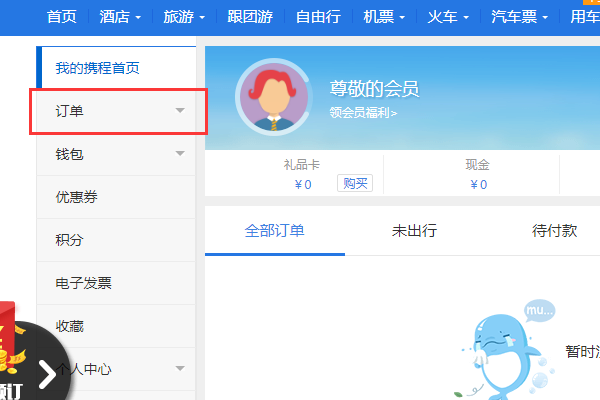
Task: Expand the 个人中心 sidebar section
Action: (116, 369)
